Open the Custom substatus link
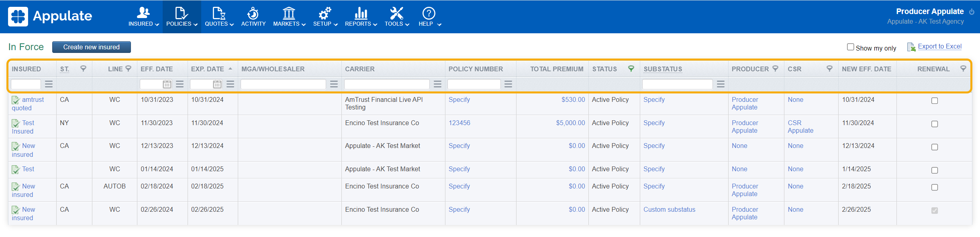 (x=669, y=209)
